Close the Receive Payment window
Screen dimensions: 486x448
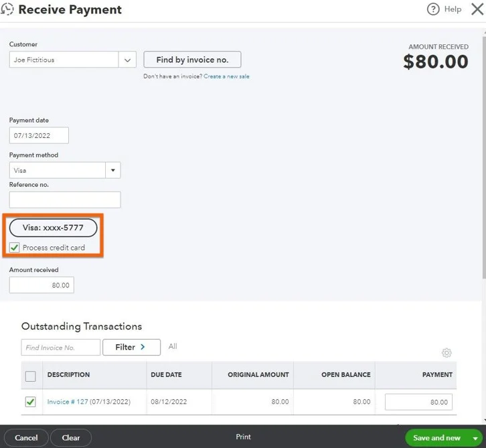[x=477, y=9]
